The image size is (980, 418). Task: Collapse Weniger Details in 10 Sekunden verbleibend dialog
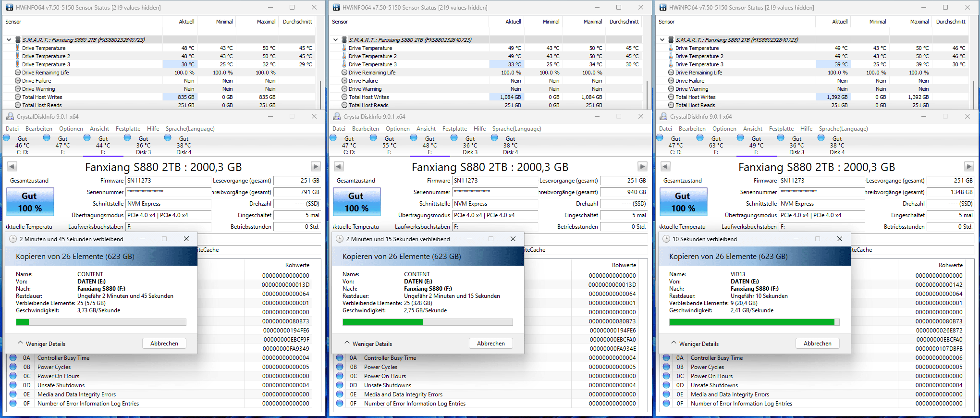695,344
